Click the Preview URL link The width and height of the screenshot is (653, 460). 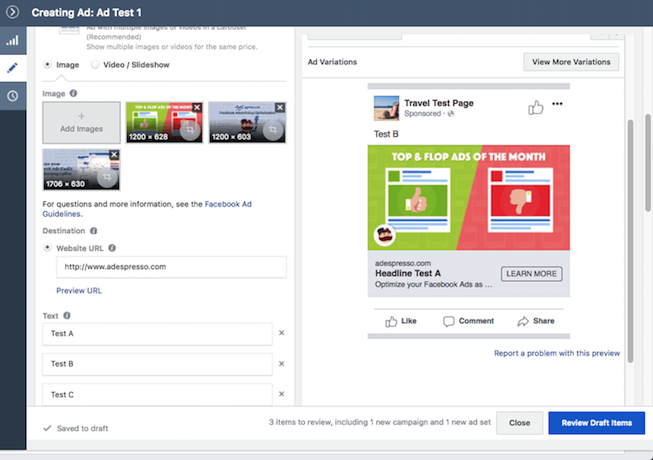point(79,291)
